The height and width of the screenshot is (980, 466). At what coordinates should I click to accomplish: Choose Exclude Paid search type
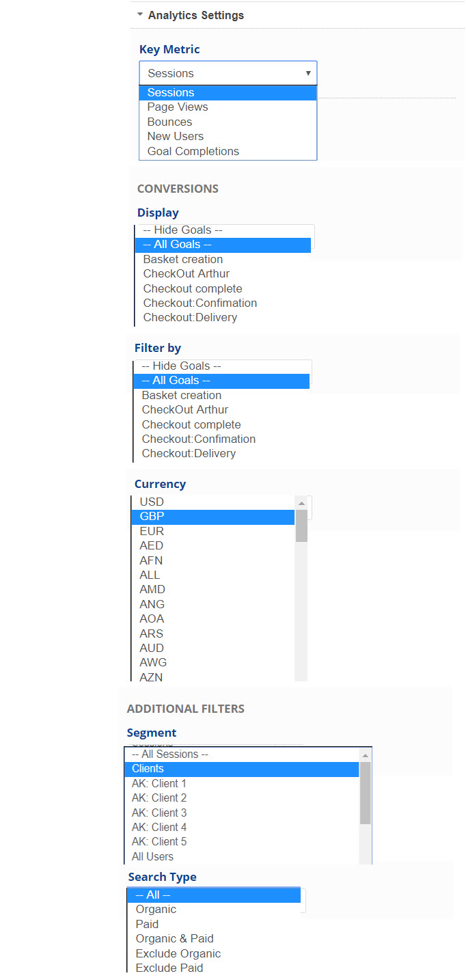pos(169,968)
